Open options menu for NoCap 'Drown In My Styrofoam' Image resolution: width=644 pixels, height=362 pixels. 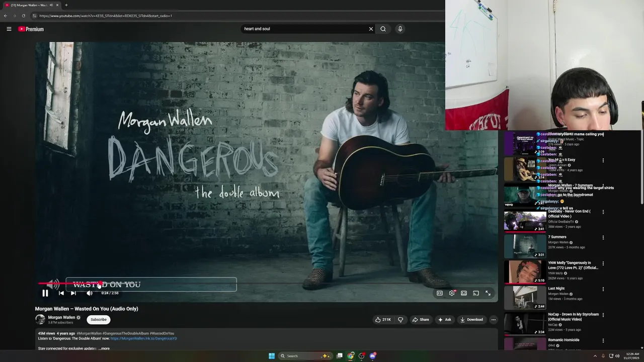coord(603,315)
